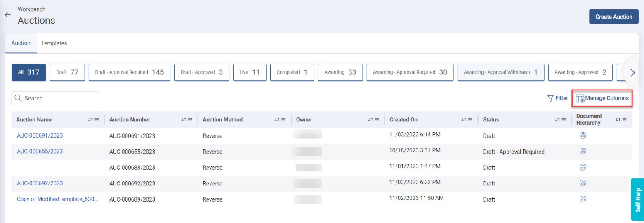The height and width of the screenshot is (223, 644).
Task: Open Manage Columns settings
Action: (x=602, y=98)
